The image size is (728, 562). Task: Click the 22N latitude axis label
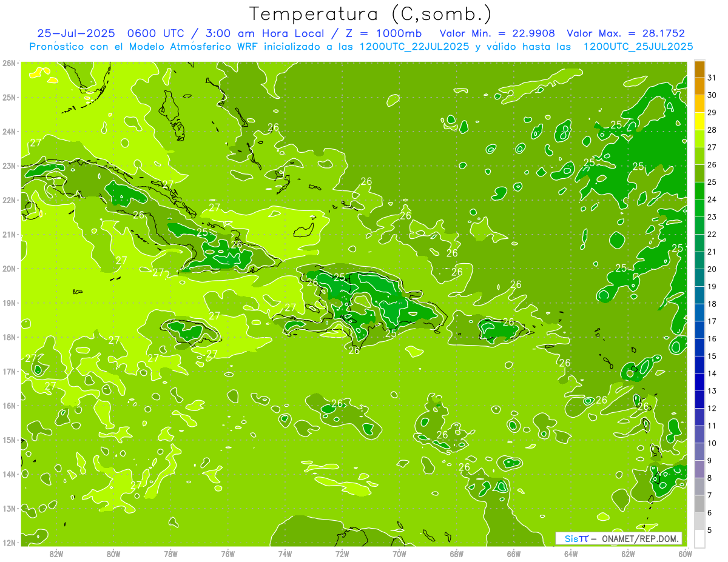[8, 200]
